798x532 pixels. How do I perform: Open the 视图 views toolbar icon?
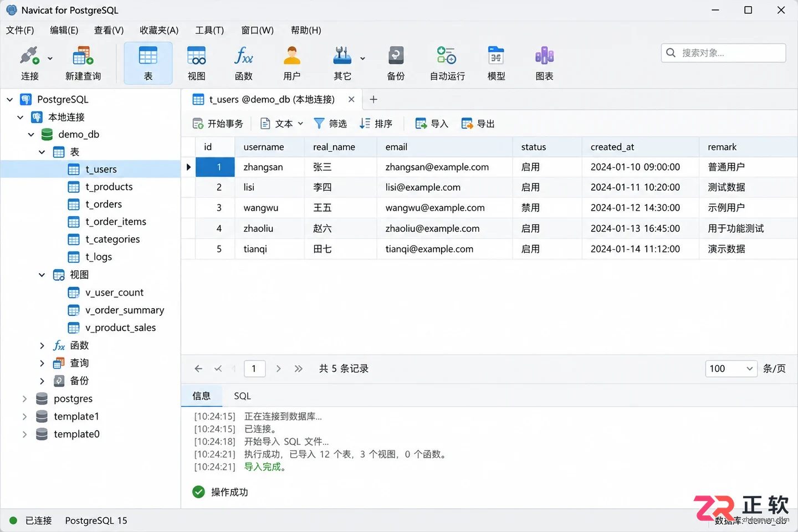(196, 63)
